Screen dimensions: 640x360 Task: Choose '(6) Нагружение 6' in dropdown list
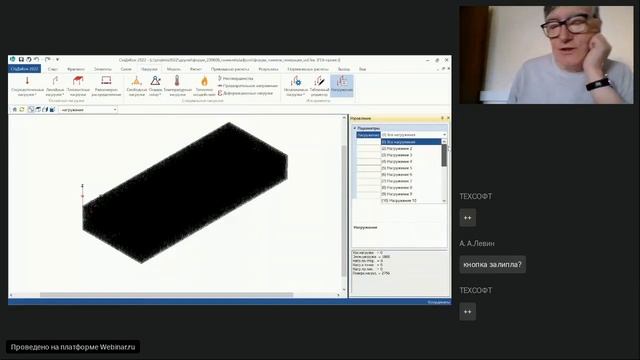point(411,175)
